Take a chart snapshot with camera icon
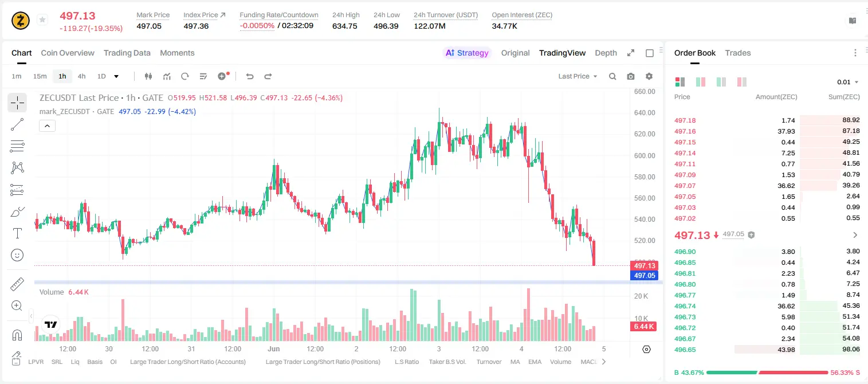The width and height of the screenshot is (868, 384). tap(631, 76)
